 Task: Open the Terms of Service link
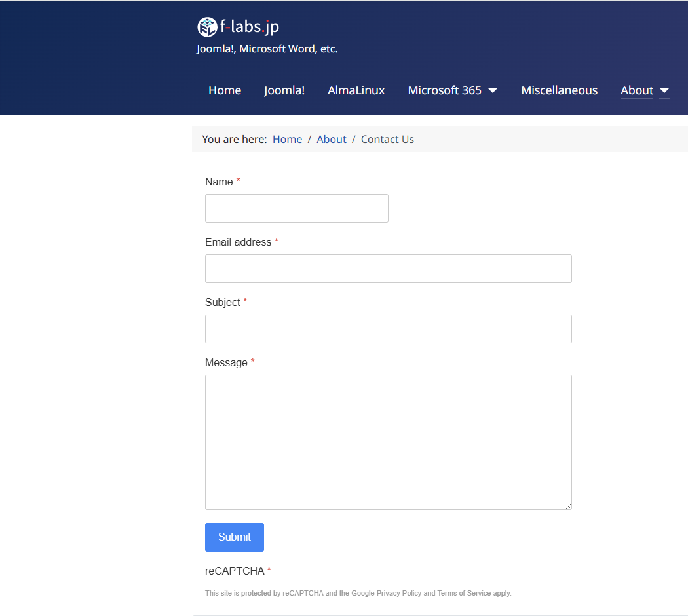coord(464,593)
